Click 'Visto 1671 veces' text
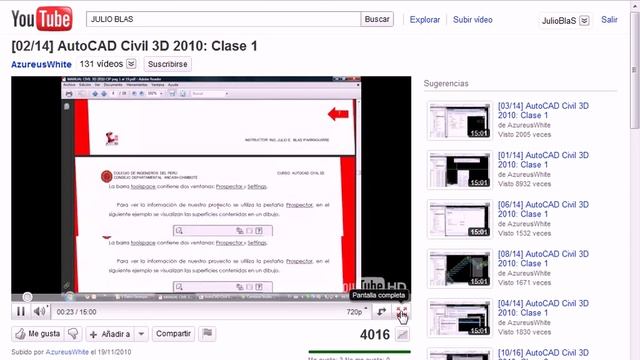Image resolution: width=640 pixels, height=360 pixels. click(x=524, y=282)
